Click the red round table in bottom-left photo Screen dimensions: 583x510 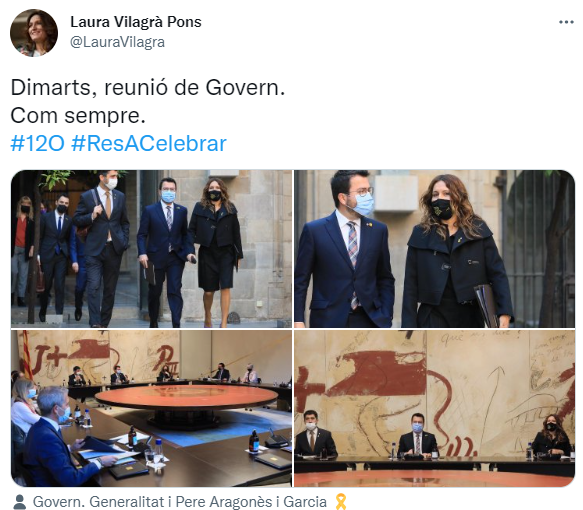tap(186, 397)
